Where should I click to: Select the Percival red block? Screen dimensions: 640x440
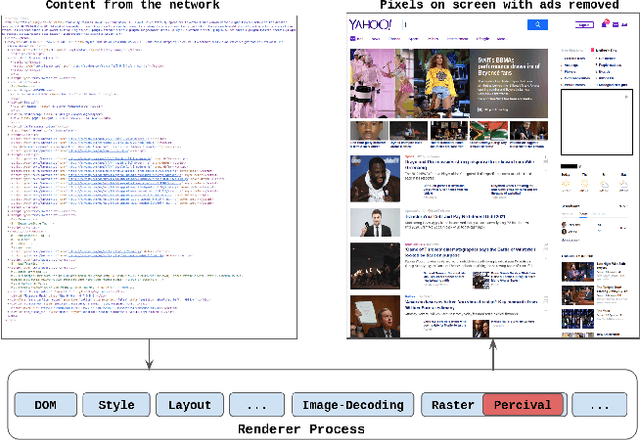tap(523, 405)
